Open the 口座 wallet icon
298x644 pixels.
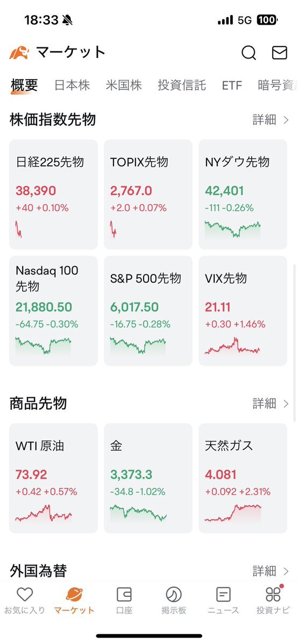pos(124,594)
